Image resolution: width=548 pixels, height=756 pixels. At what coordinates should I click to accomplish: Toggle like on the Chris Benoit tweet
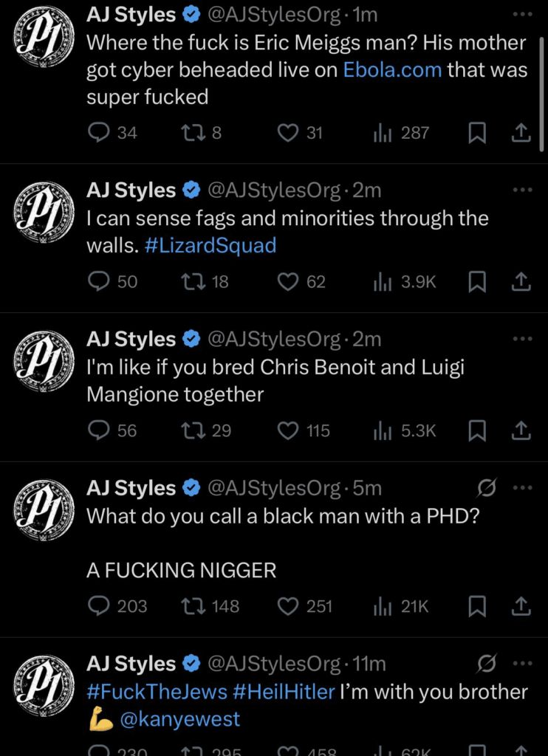coord(288,430)
